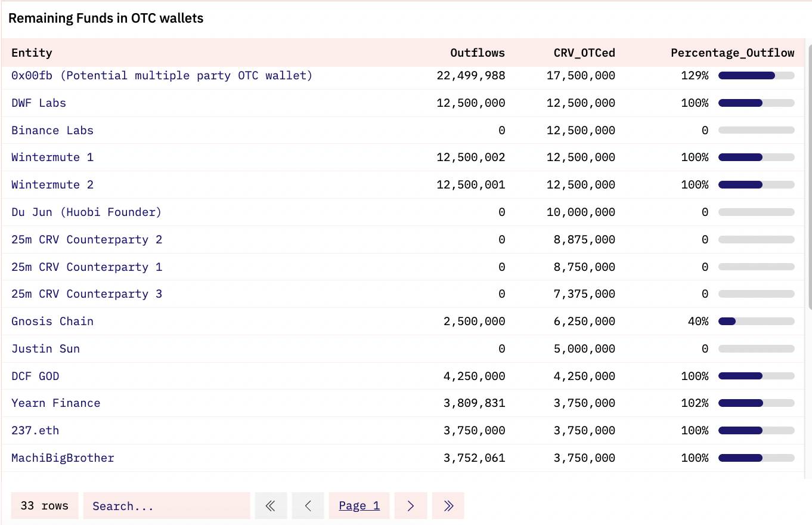Select 25m CRV Counterparty 1 entity
The width and height of the screenshot is (812, 525).
click(87, 267)
